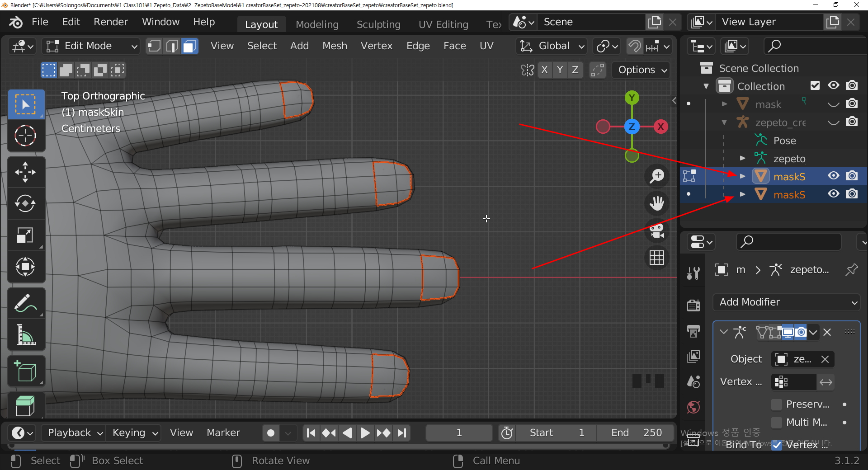Image resolution: width=868 pixels, height=470 pixels.
Task: Toggle visibility of mask object
Action: click(834, 104)
